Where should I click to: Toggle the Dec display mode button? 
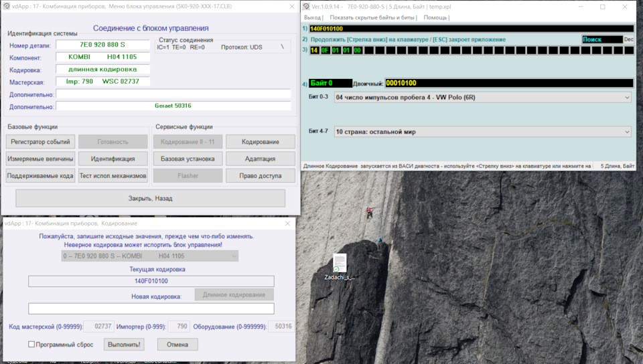[x=628, y=39]
